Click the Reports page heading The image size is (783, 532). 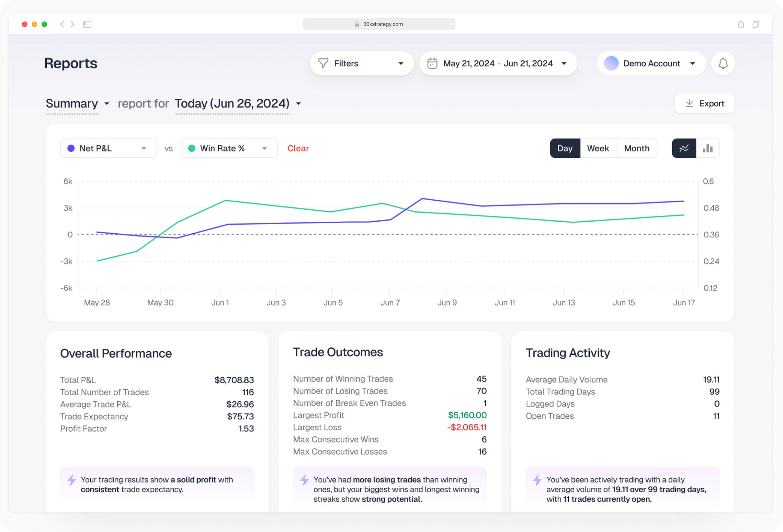click(x=71, y=63)
